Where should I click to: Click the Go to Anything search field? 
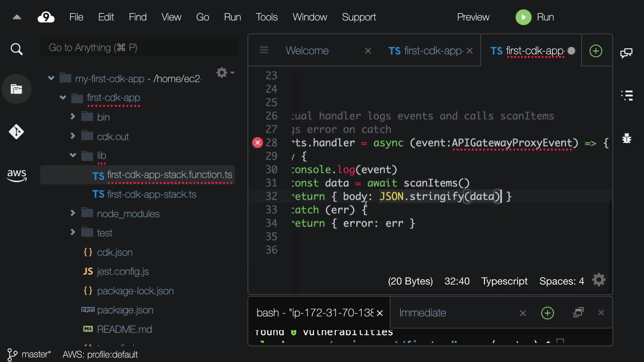click(x=139, y=48)
